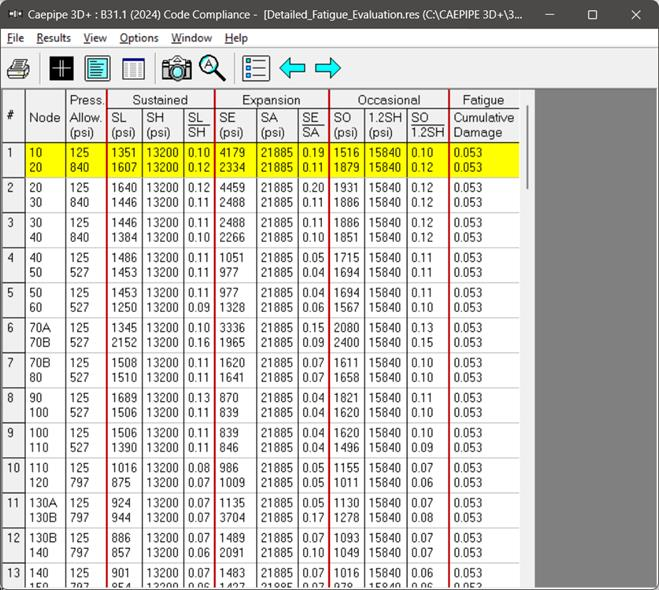The width and height of the screenshot is (659, 590).
Task: Click the vertical scrollbar thumb of table
Action: 527,147
